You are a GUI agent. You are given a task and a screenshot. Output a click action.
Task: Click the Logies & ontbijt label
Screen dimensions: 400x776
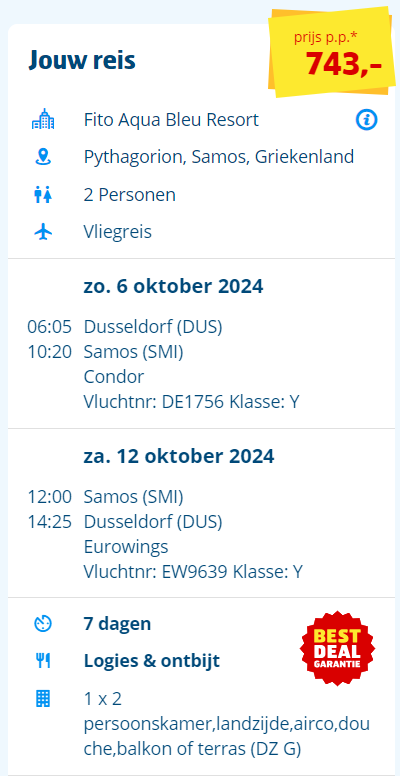point(151,661)
